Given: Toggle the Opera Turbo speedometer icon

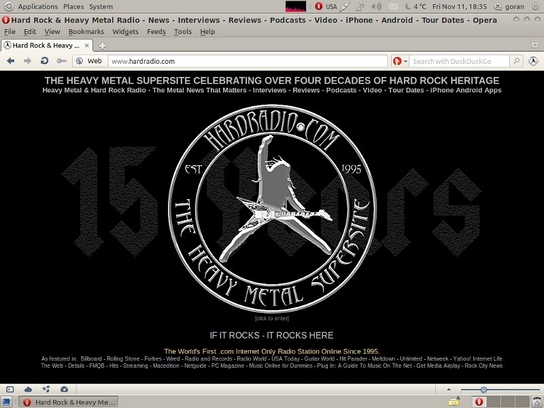Looking at the screenshot, I should click(64, 389).
